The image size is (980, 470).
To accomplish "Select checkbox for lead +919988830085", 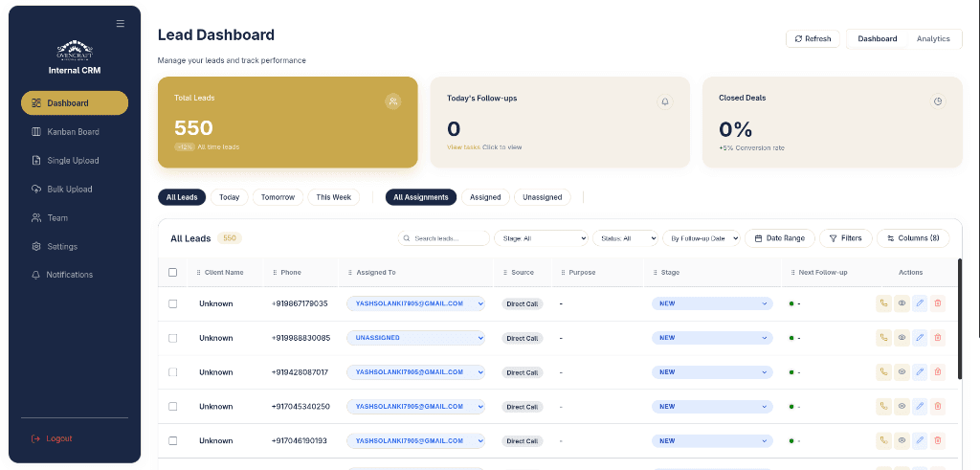I will 173,338.
